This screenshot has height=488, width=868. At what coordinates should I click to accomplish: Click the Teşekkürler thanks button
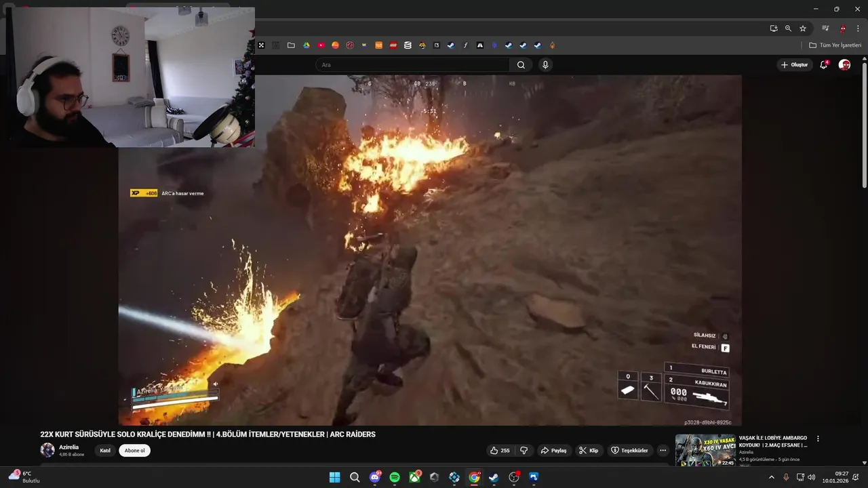629,451
